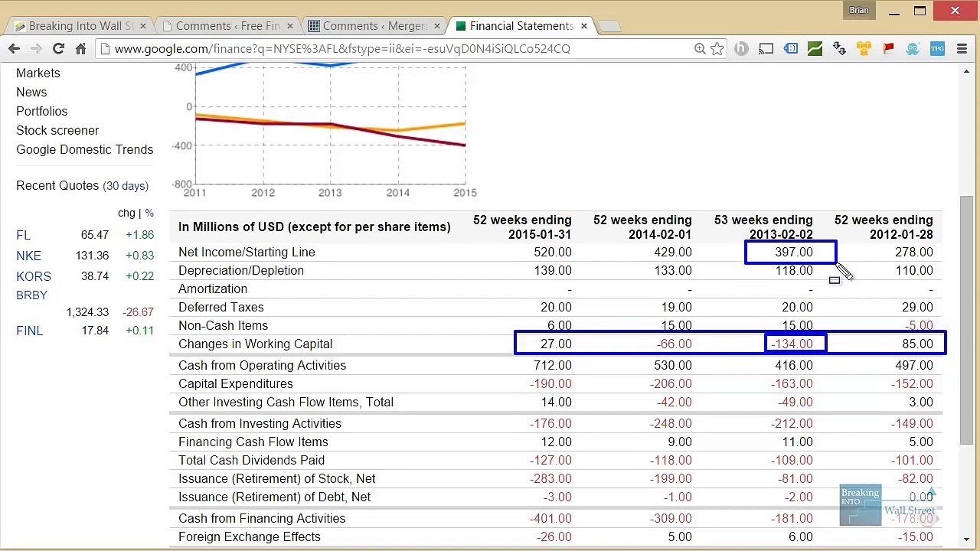The image size is (980, 551).
Task: Open the News link in sidebar
Action: (31, 92)
